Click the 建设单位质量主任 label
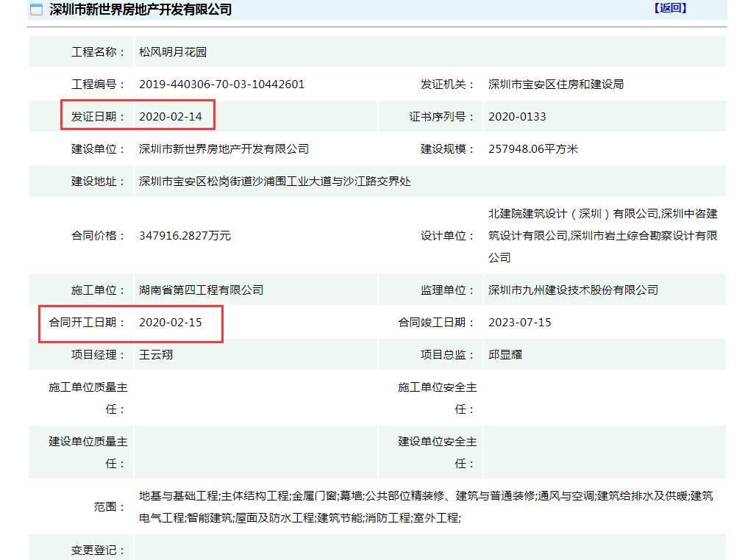The height and width of the screenshot is (560, 748). coord(88,453)
